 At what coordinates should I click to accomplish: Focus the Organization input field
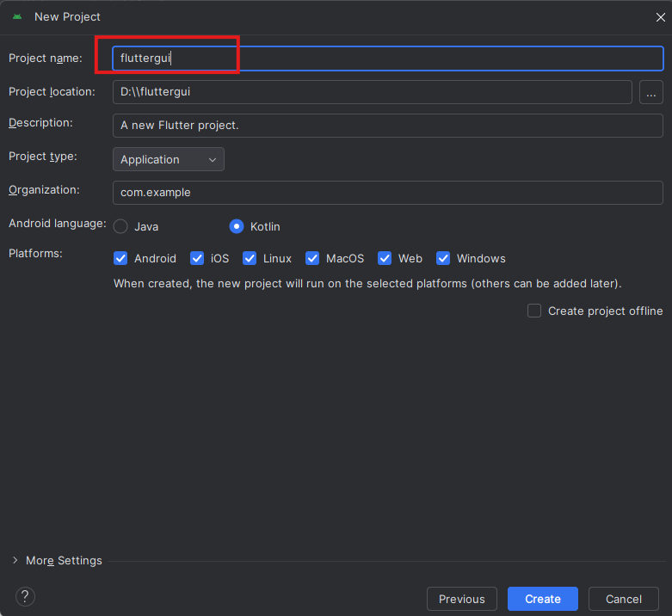coord(387,193)
